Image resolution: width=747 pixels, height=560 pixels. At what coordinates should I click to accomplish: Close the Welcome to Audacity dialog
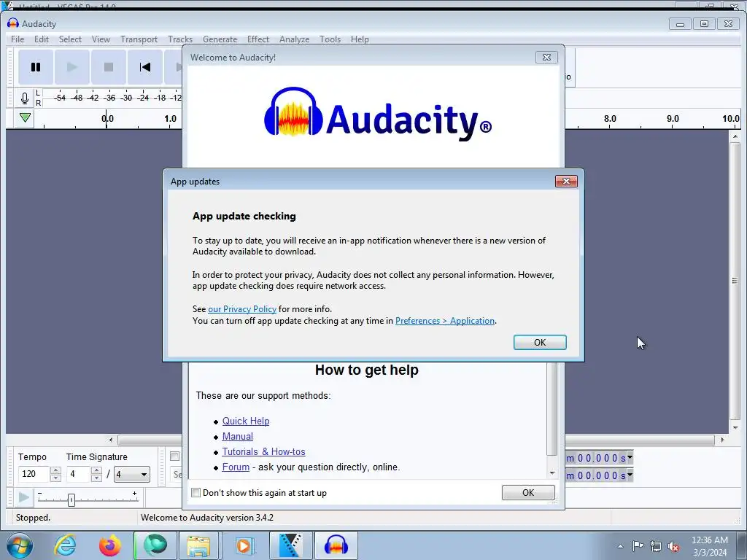[546, 57]
